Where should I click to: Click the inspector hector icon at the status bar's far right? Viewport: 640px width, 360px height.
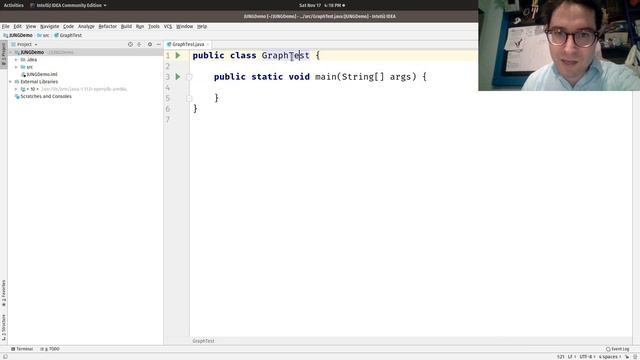636,356
